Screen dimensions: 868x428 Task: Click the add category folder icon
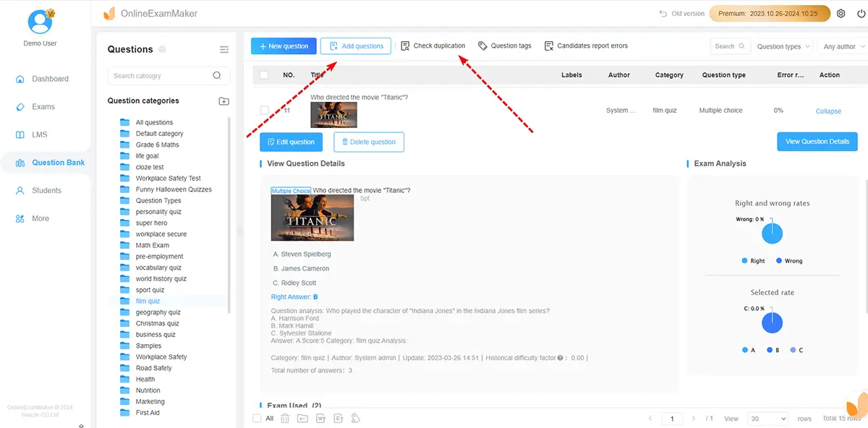224,101
